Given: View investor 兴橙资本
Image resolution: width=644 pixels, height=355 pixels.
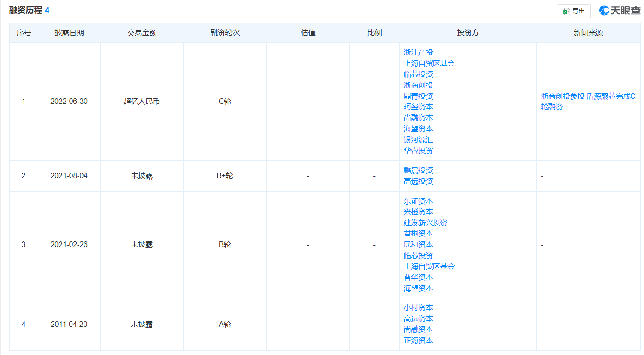Looking at the screenshot, I should point(418,211).
